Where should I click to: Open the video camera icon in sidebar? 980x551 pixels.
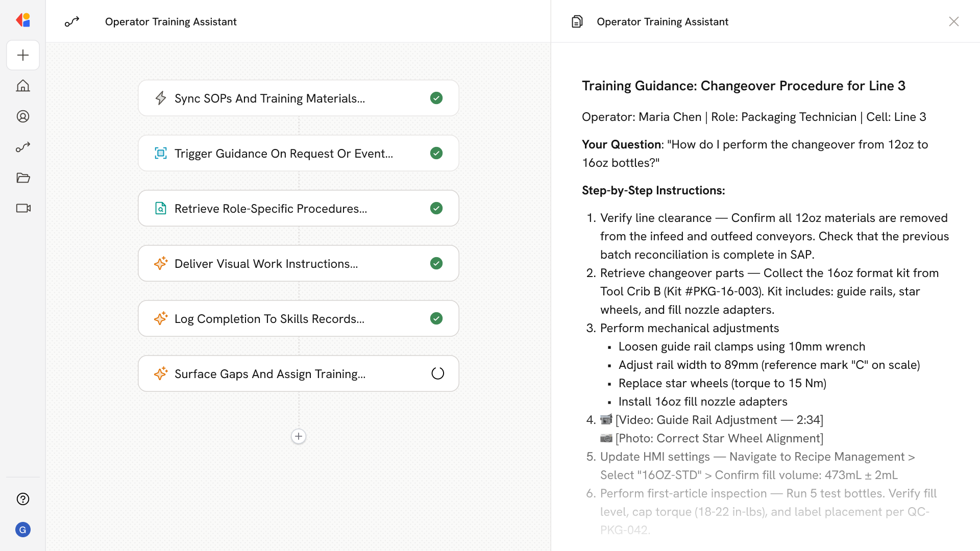coord(23,208)
